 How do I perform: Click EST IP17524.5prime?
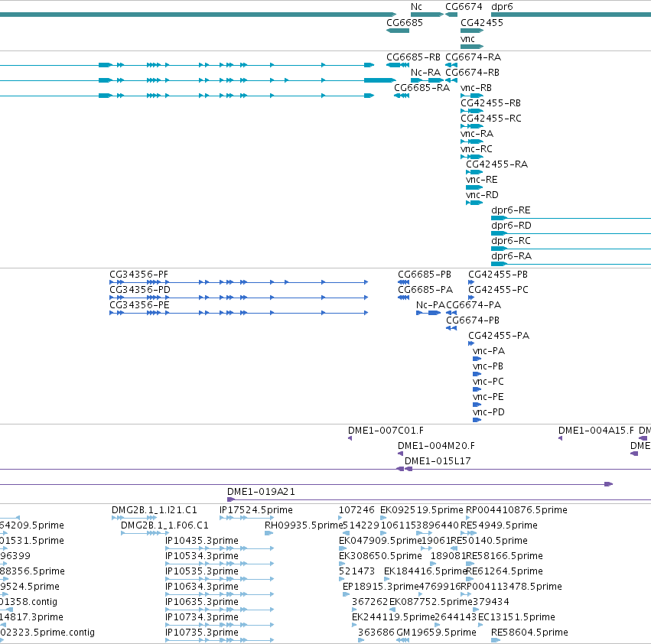(x=256, y=510)
